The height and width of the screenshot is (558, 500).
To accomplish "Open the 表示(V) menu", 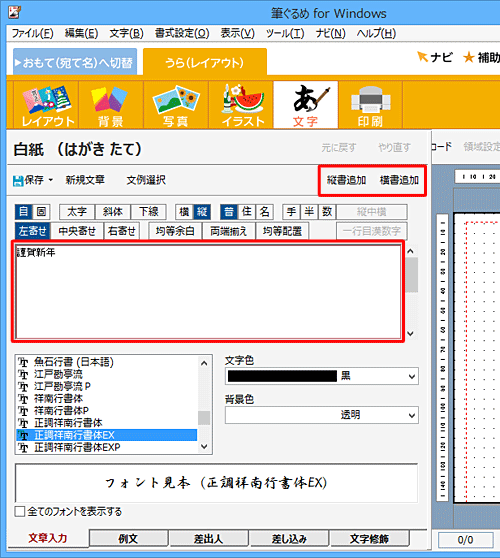I will tap(238, 33).
